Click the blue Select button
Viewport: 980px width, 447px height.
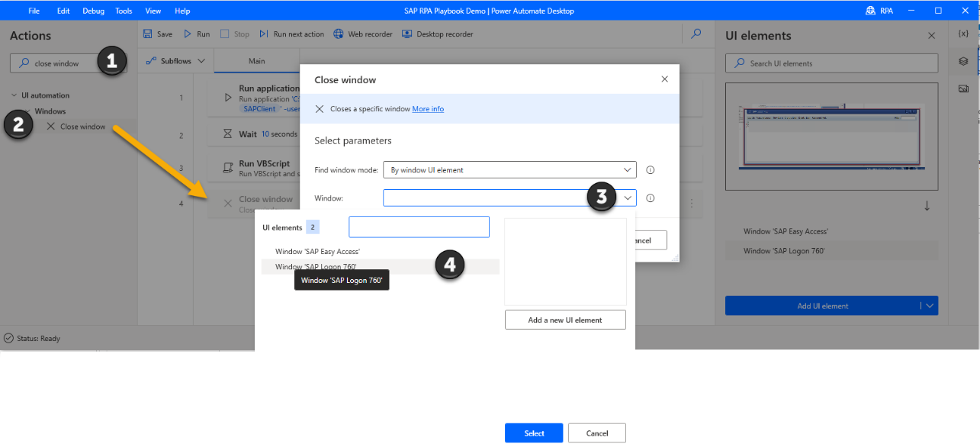coord(534,433)
